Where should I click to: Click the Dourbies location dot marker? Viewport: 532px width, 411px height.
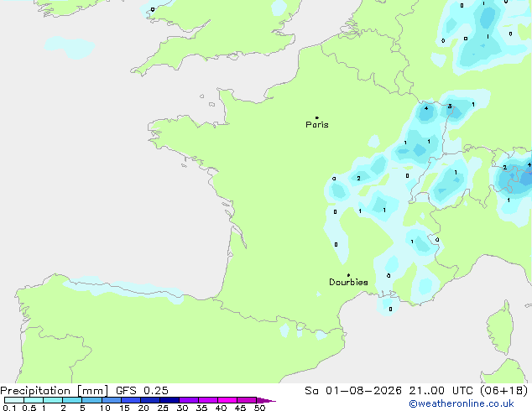coord(348,275)
